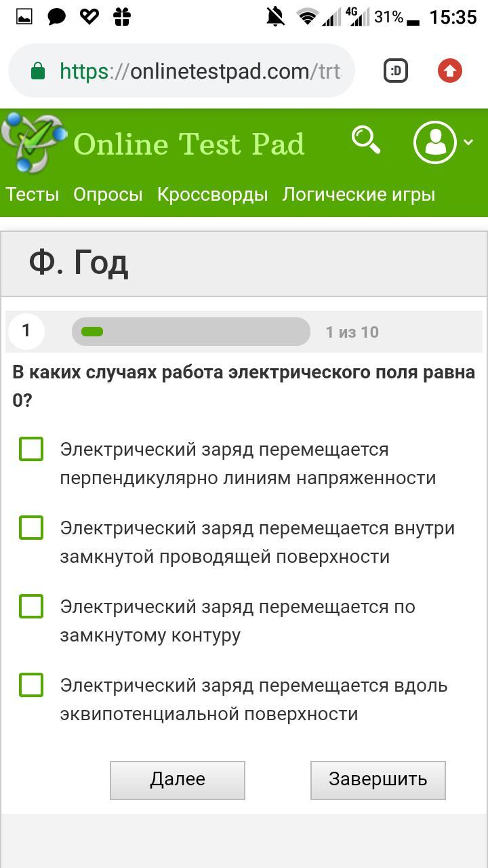Open the user profile avatar icon
Viewport: 488px width, 868px height.
[435, 142]
